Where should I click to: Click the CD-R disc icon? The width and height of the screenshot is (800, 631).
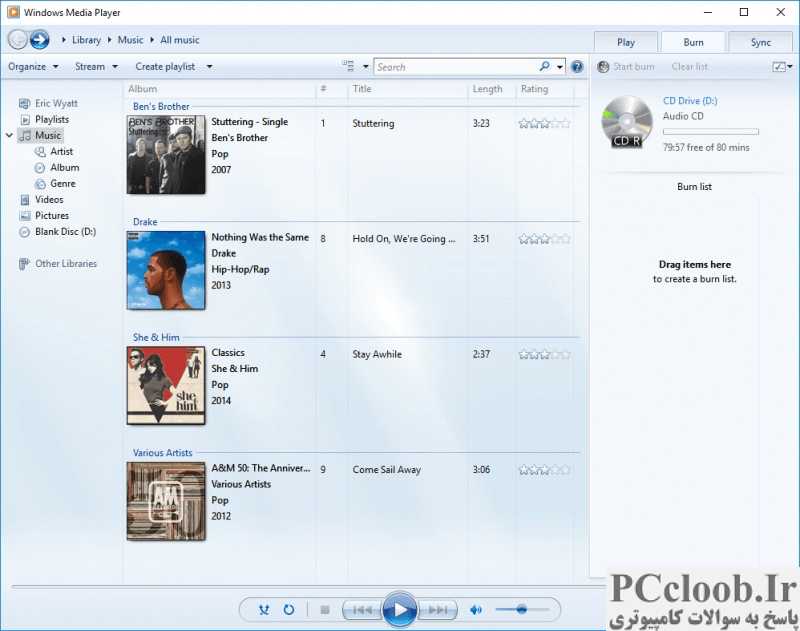coord(627,122)
